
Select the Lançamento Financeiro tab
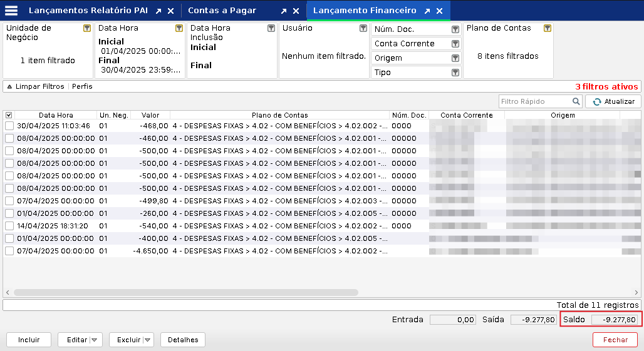365,11
